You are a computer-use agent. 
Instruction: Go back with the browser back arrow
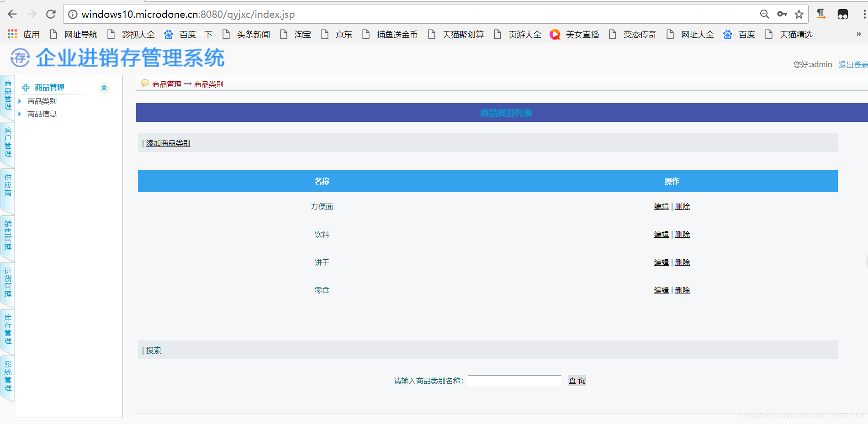click(x=12, y=14)
